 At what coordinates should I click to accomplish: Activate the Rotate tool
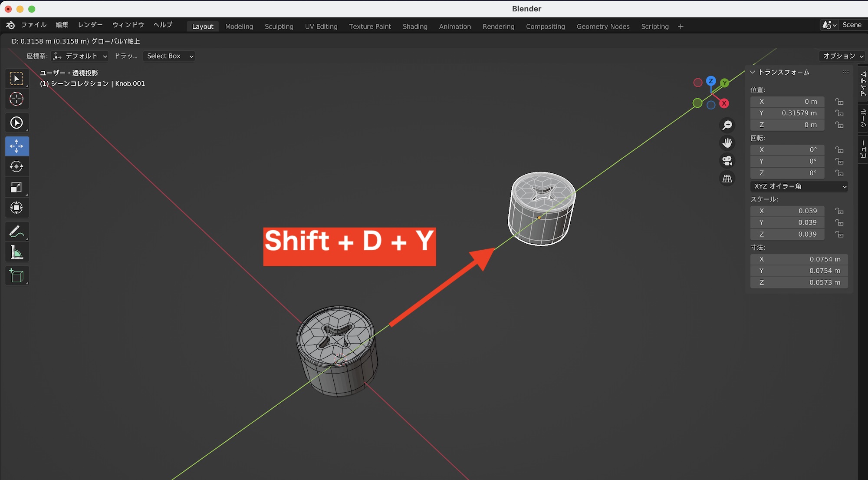point(16,167)
